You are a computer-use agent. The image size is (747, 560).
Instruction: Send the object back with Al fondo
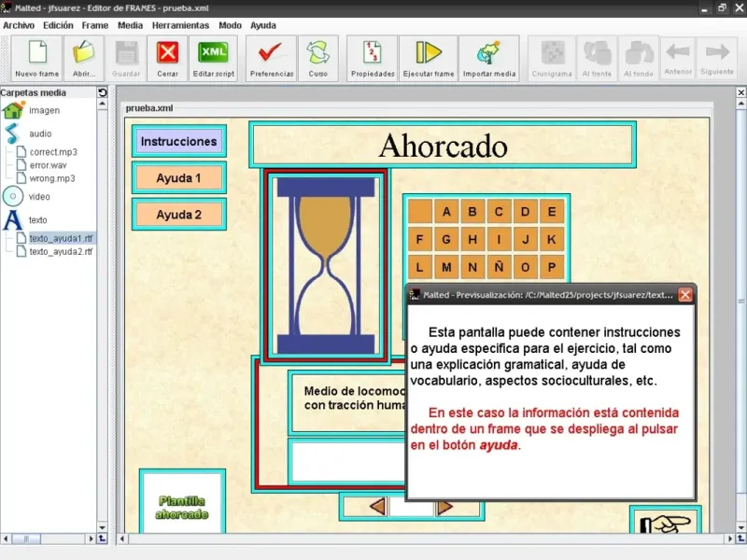click(639, 59)
